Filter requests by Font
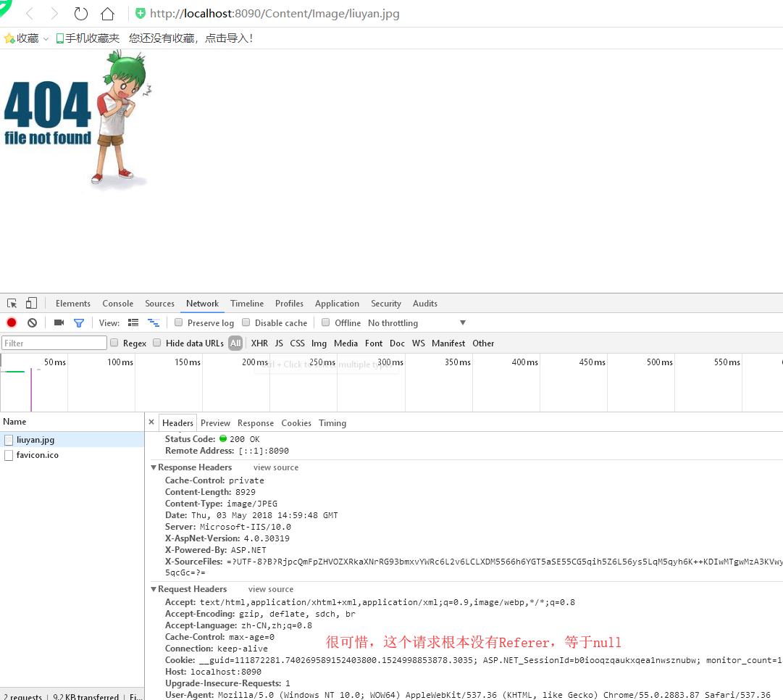Screen dimensions: 783x700 tap(374, 343)
